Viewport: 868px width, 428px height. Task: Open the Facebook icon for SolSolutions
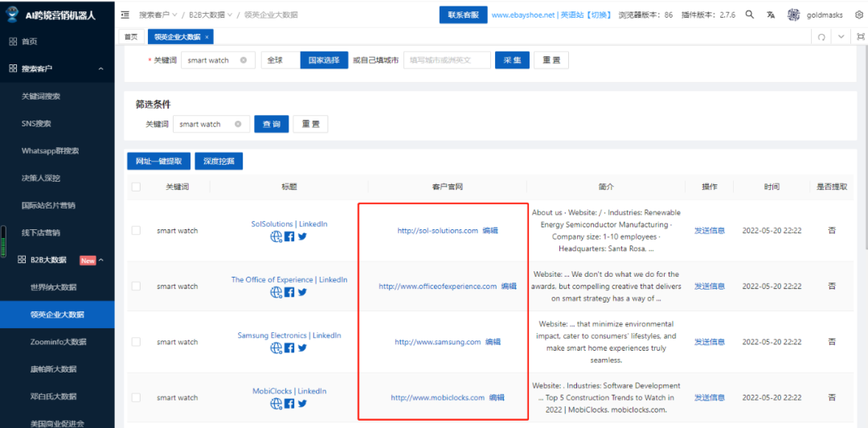(x=289, y=237)
